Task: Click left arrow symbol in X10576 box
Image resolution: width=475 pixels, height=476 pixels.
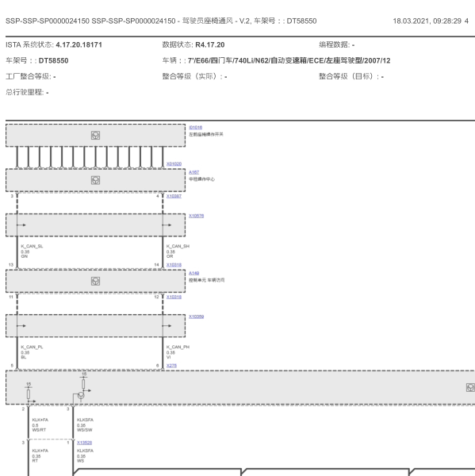Action: (x=21, y=225)
